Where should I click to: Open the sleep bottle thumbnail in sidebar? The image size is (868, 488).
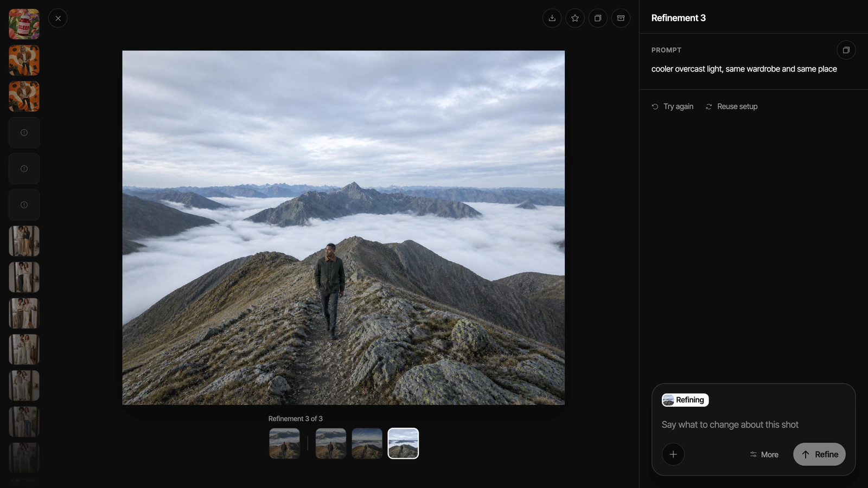click(x=24, y=24)
